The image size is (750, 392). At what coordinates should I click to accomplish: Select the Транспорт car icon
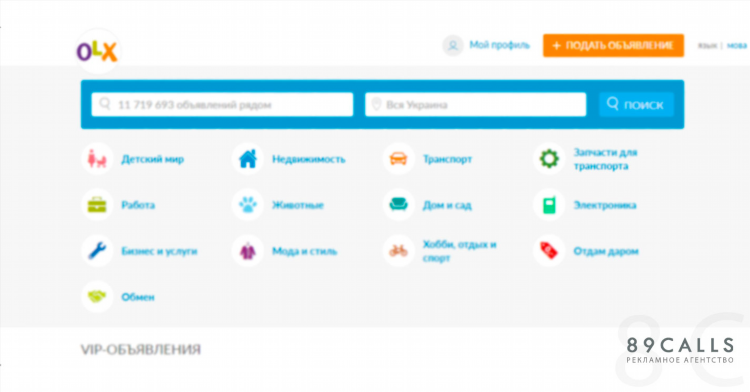point(398,159)
